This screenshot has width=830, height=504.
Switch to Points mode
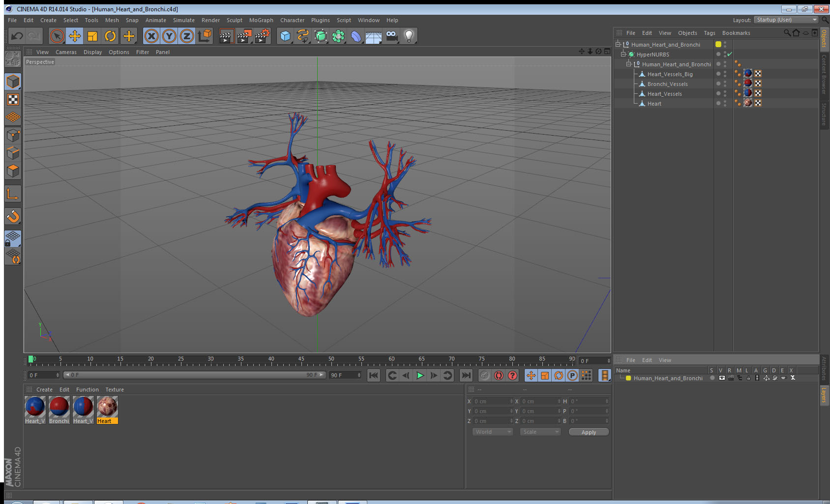(x=13, y=135)
